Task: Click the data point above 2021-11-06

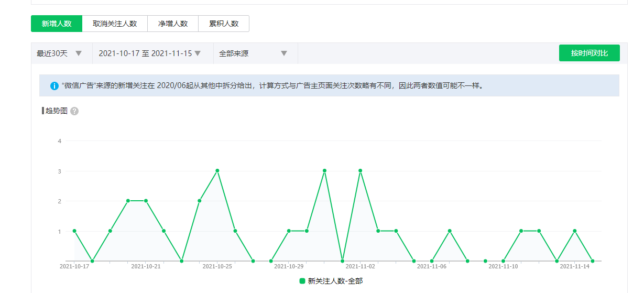Action: click(x=432, y=261)
